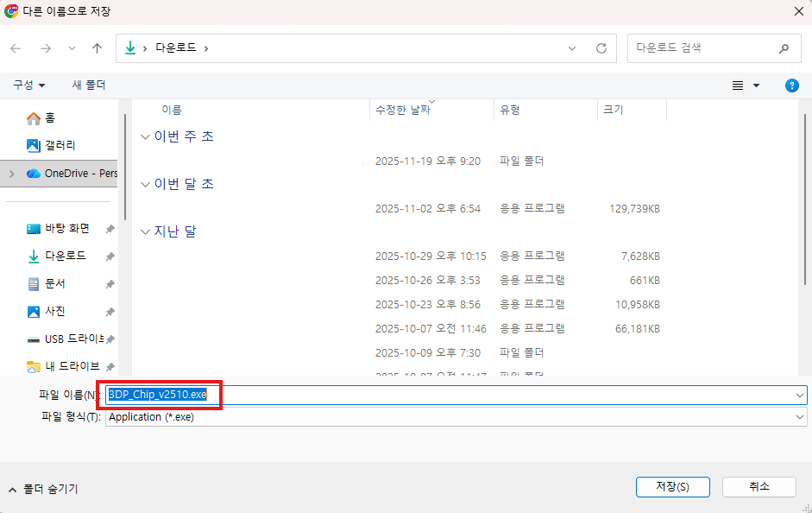Expand the OneDrive tree node
This screenshot has height=513, width=812.
coord(12,174)
